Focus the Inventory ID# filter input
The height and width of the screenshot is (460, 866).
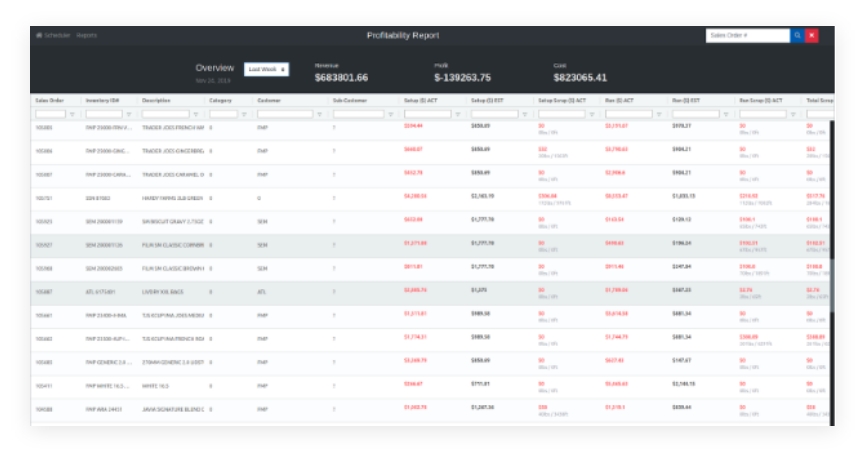pyautogui.click(x=104, y=114)
